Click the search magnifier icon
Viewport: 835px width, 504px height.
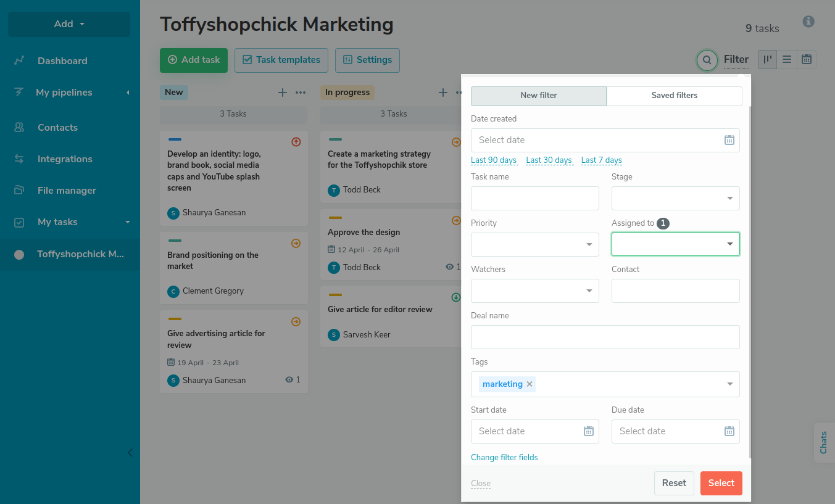tap(707, 60)
